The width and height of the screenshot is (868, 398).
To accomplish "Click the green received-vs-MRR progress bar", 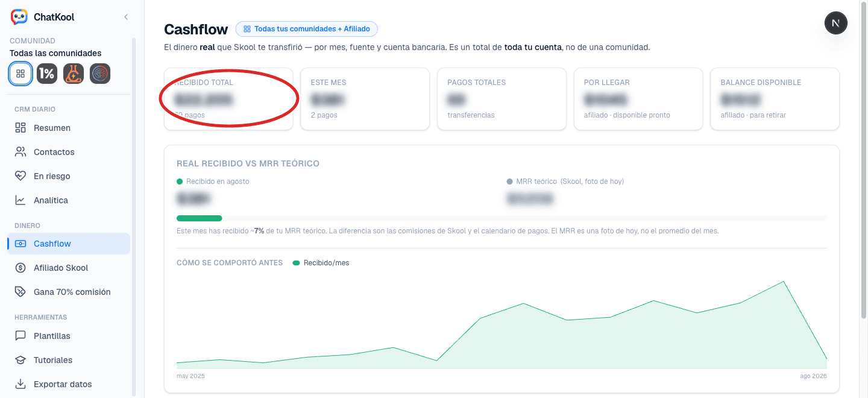I will 200,218.
